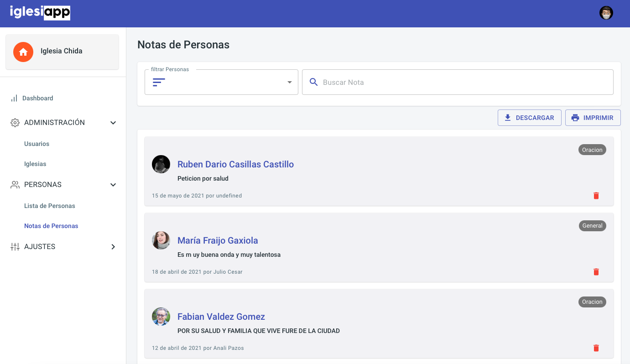Click the iglesiapp logo
Screen dimensions: 630x364
pyautogui.click(x=40, y=12)
